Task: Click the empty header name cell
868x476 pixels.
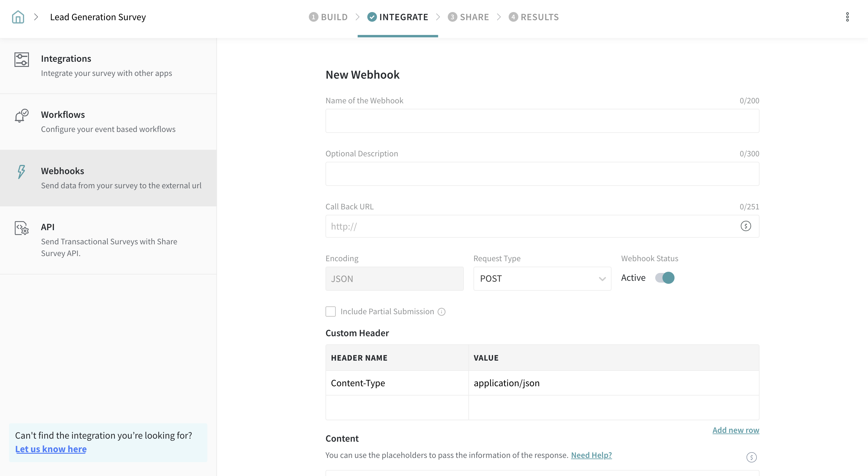Action: point(397,408)
